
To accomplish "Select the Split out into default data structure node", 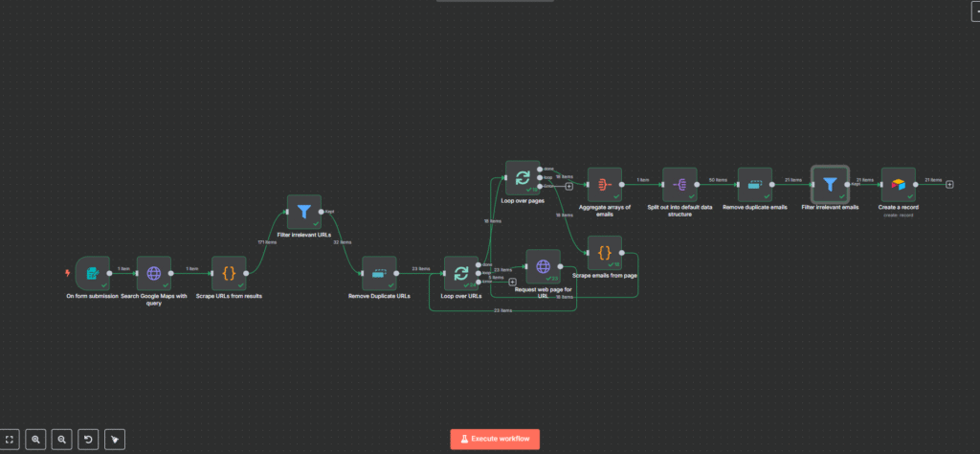I will click(679, 185).
